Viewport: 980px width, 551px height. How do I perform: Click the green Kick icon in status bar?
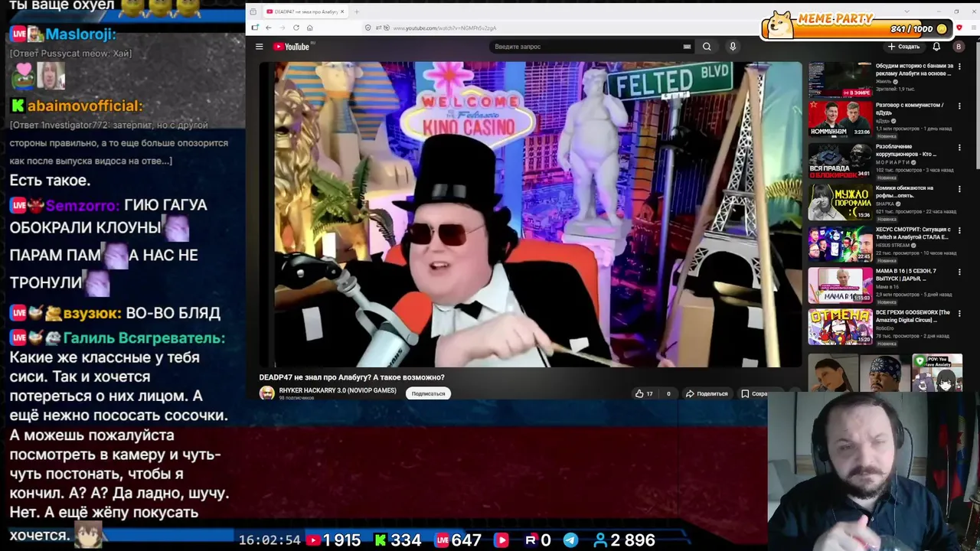381,540
